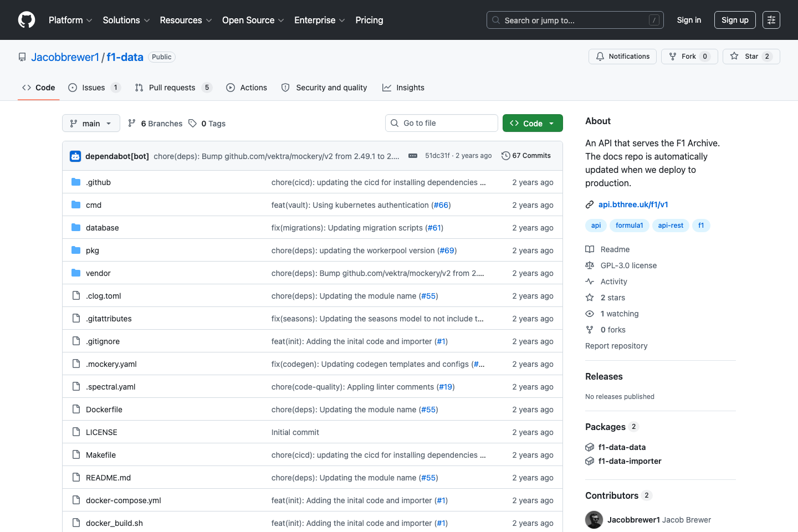Viewport: 798px width, 532px height.
Task: Click the commit history clock icon
Action: point(505,156)
